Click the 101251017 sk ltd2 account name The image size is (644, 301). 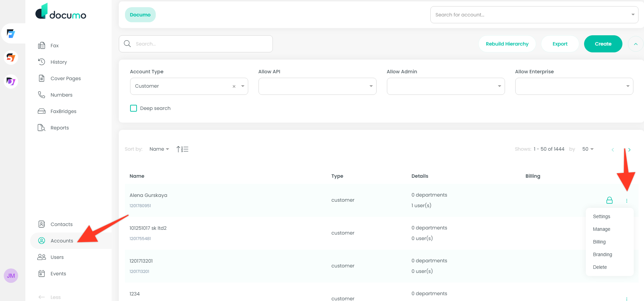(x=148, y=228)
